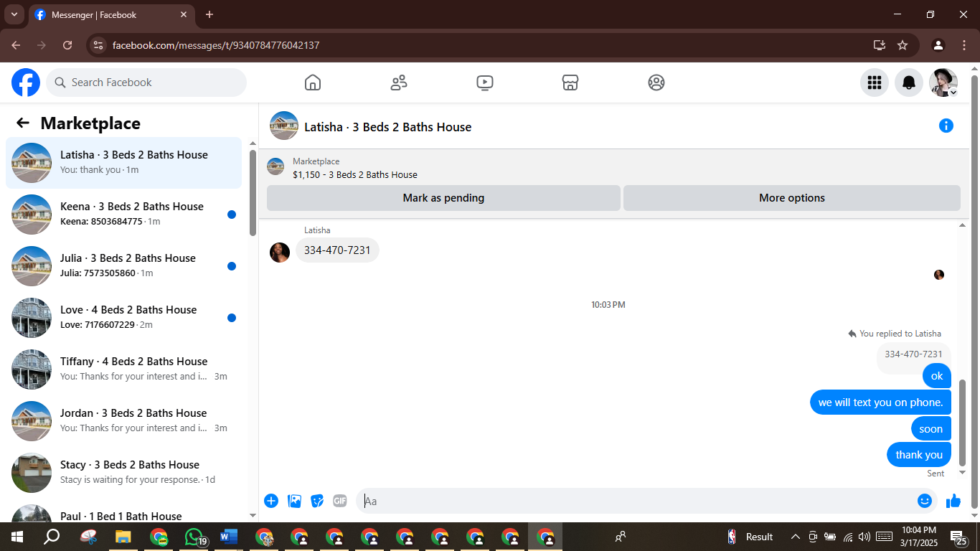
Task: Open Chrome's three-dot menu
Action: coord(964,45)
